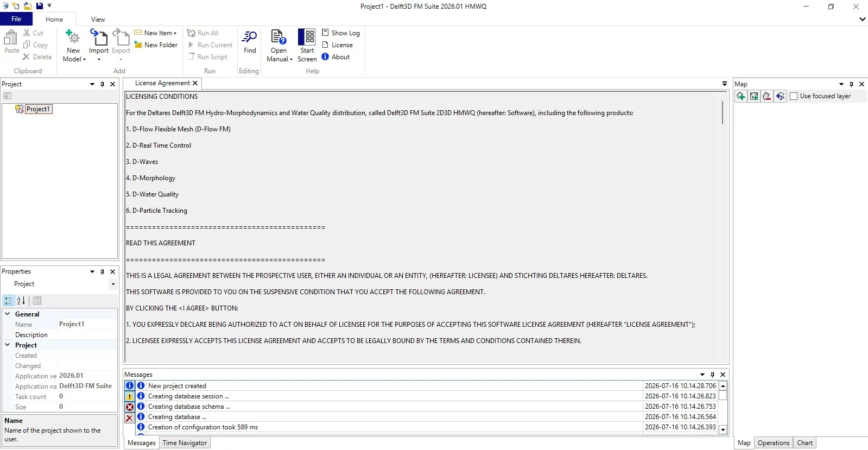
Task: Click the add layer icon in Map panel
Action: pos(740,96)
